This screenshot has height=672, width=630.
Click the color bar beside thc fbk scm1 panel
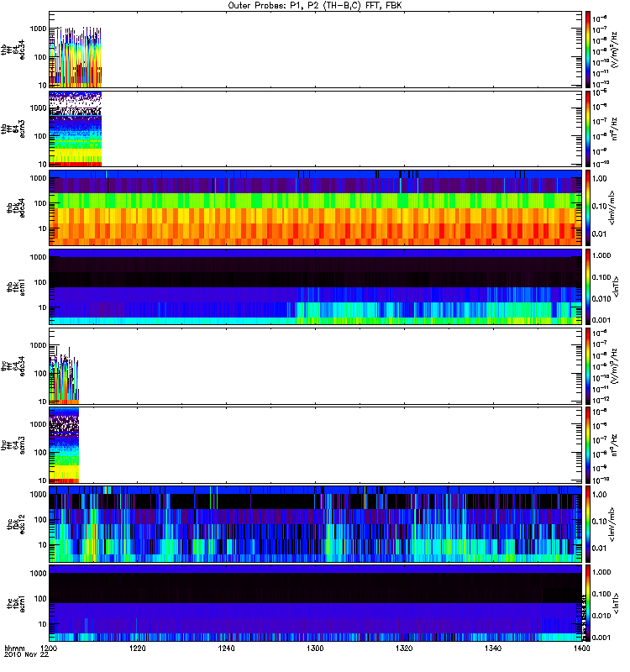point(588,603)
